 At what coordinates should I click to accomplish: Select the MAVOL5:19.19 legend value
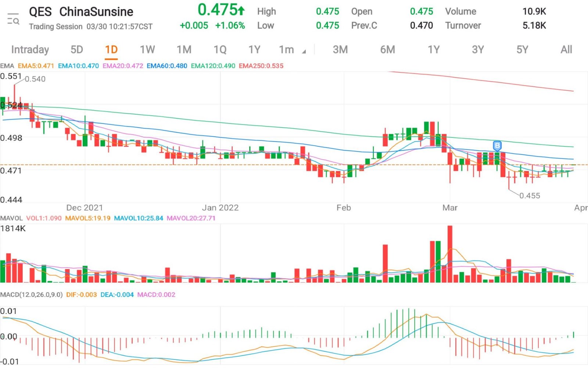pos(88,218)
